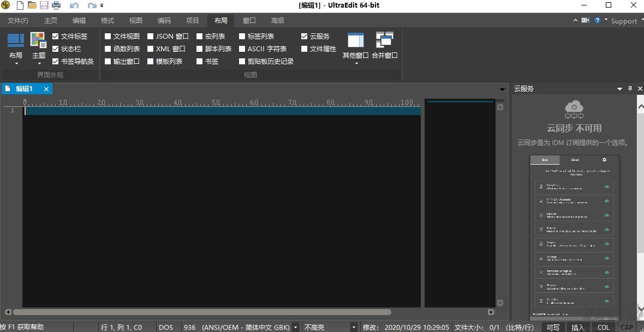Open a file using the folder icon
Image resolution: width=644 pixels, height=332 pixels.
(x=32, y=5)
